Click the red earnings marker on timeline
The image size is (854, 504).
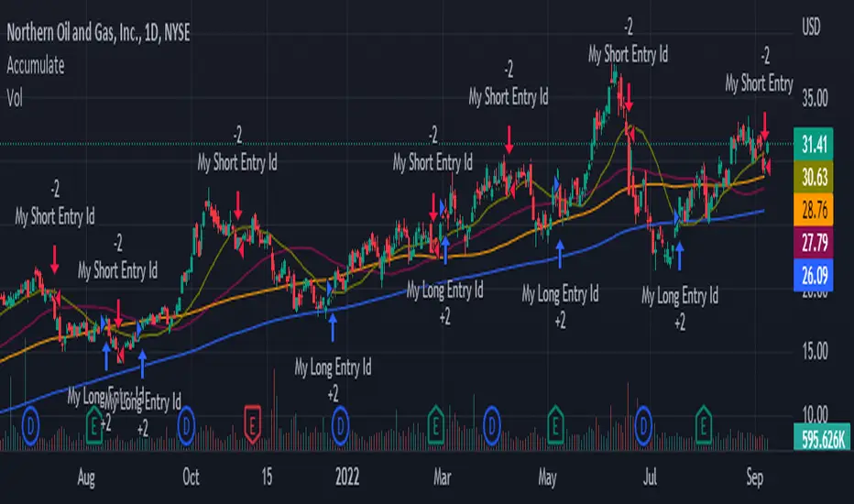(252, 424)
